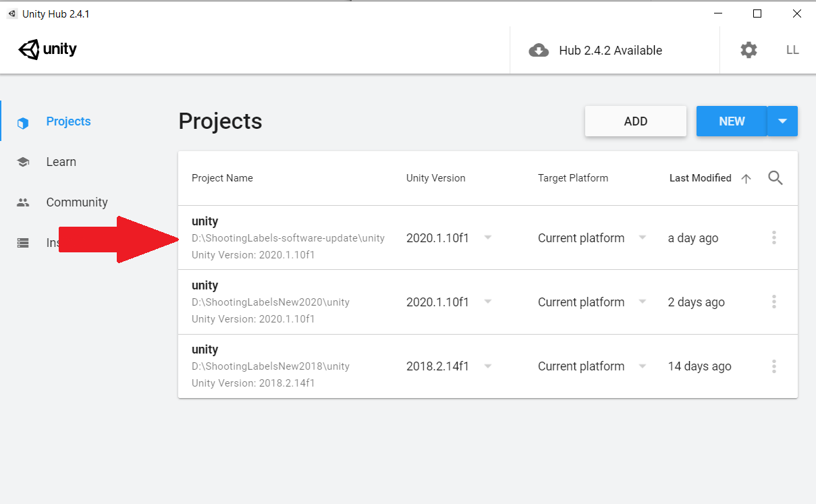Click the Learn graduation cap icon
The width and height of the screenshot is (816, 504).
pyautogui.click(x=23, y=162)
